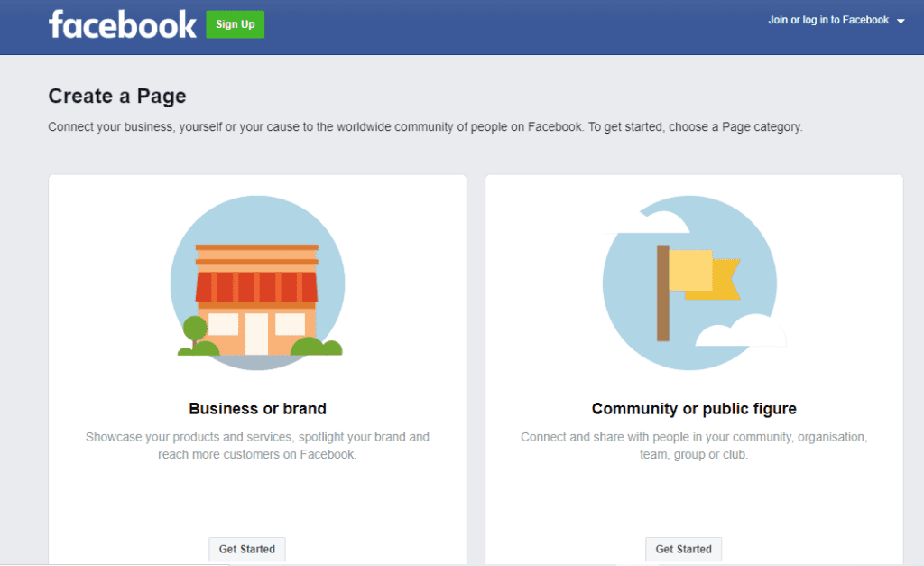Image resolution: width=924 pixels, height=566 pixels.
Task: Get Started with Business or brand page
Action: 247,549
